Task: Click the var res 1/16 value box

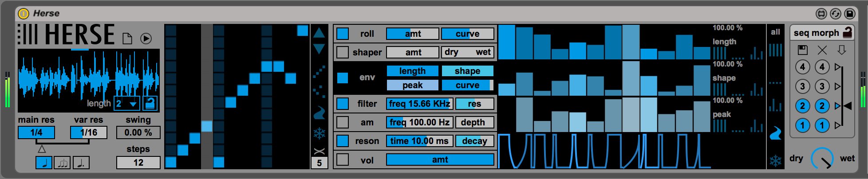Action: click(x=89, y=132)
